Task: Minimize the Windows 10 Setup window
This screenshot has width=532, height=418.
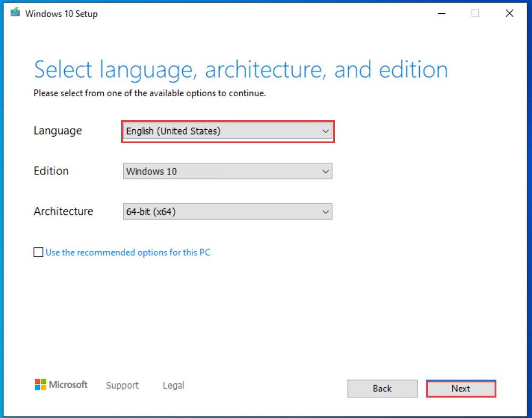Action: 442,14
